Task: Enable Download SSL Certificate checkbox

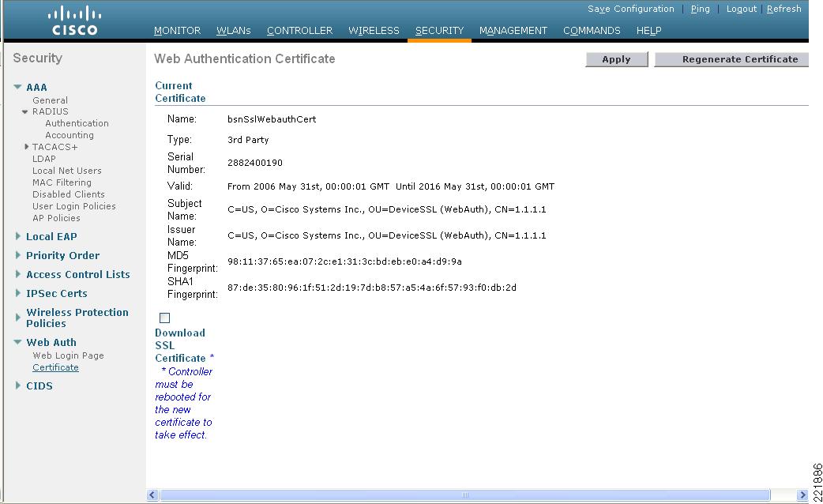Action: (x=165, y=318)
